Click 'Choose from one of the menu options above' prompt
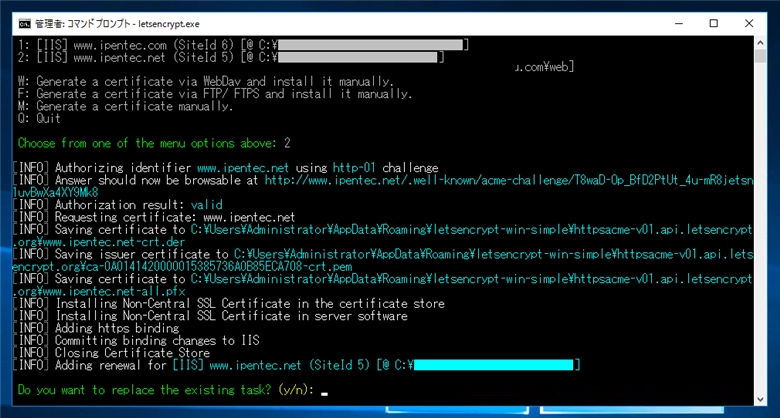780x418 pixels. pyautogui.click(x=147, y=143)
